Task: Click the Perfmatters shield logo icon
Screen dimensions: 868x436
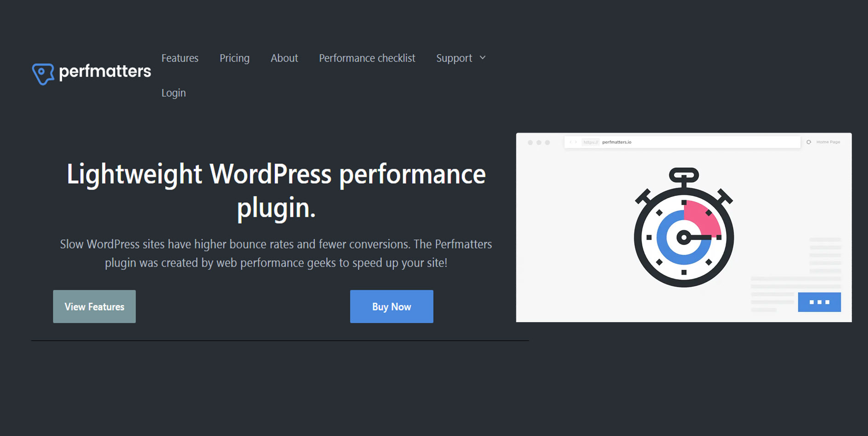Action: (43, 73)
